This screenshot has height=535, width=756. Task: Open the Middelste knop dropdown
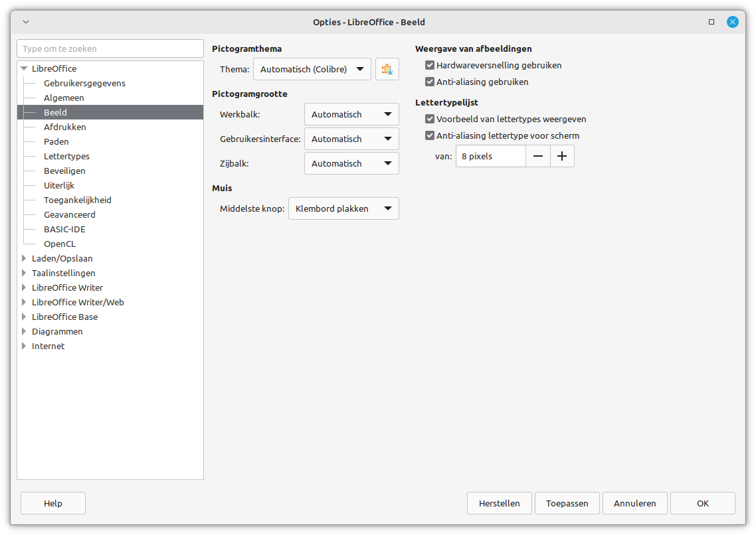343,208
